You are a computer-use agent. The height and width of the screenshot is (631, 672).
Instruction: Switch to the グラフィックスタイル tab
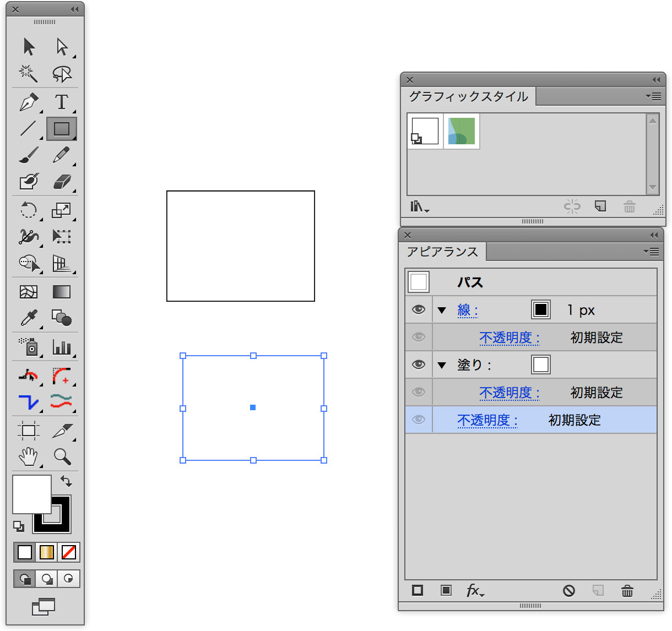468,96
